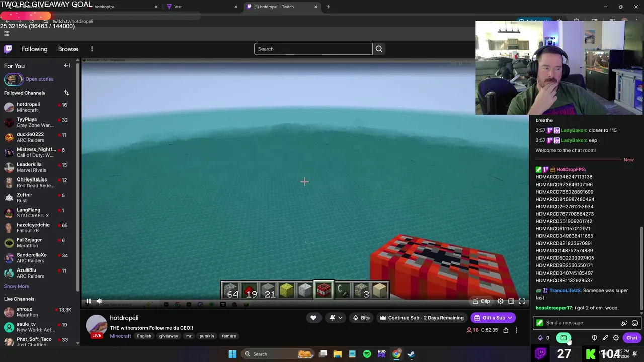
Task: Go to the Browse tab
Action: click(x=68, y=49)
